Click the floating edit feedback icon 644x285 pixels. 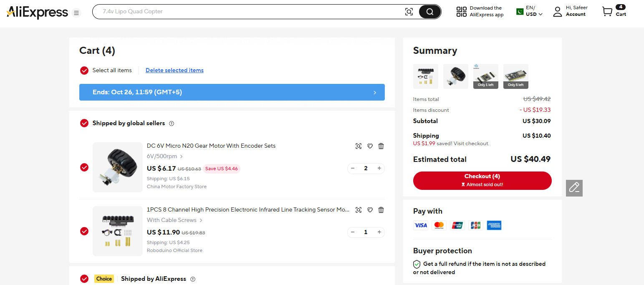[574, 188]
